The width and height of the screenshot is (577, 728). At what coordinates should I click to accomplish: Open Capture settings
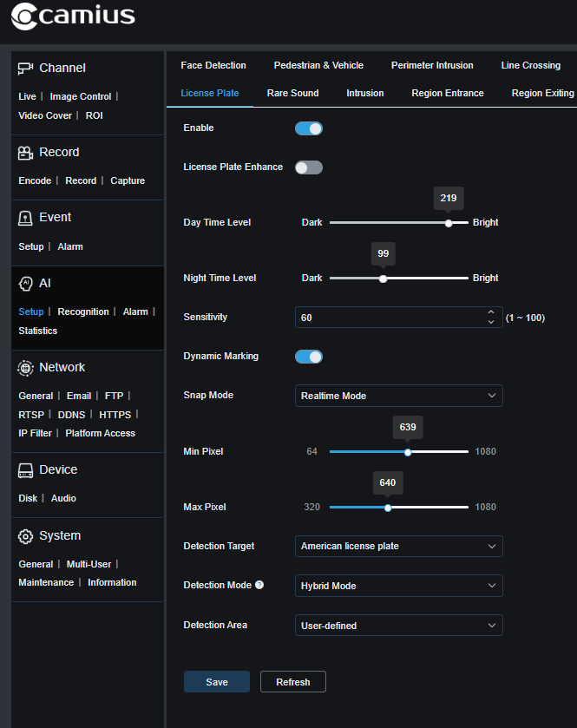[128, 180]
